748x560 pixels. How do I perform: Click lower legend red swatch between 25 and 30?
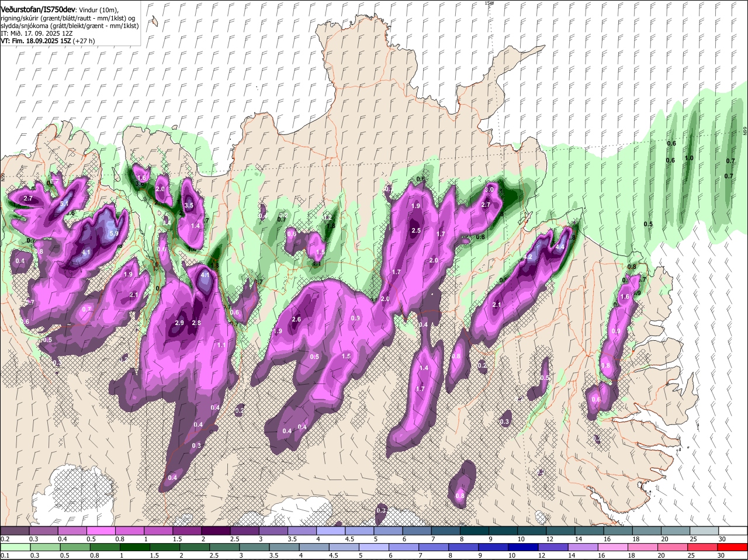tap(703, 547)
